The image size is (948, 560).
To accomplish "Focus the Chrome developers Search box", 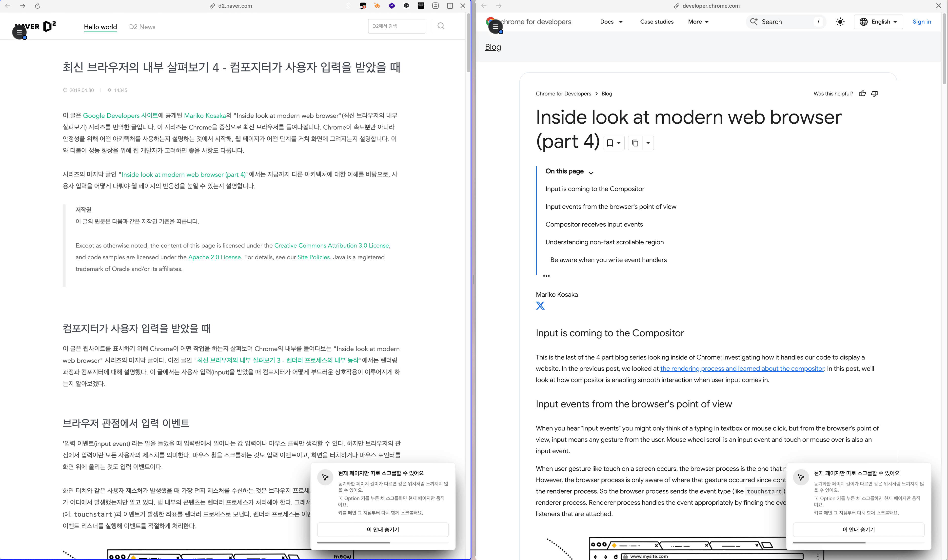I will (786, 22).
